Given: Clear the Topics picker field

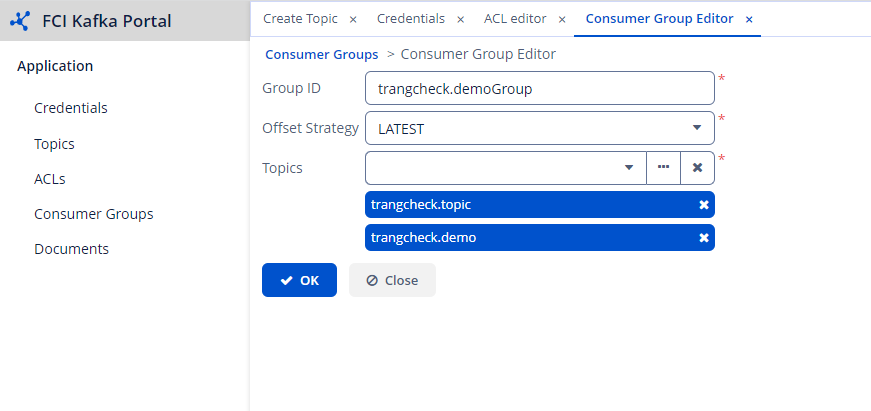Looking at the screenshot, I should pos(697,168).
